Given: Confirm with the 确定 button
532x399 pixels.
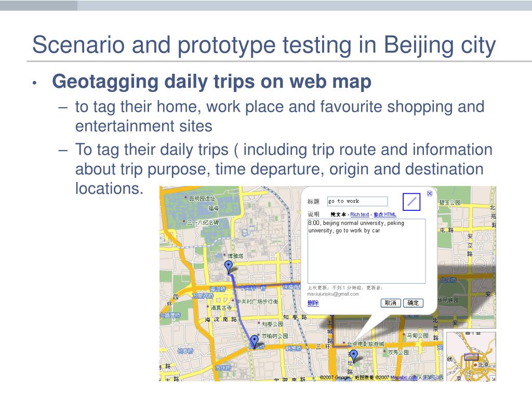Looking at the screenshot, I should tap(413, 303).
